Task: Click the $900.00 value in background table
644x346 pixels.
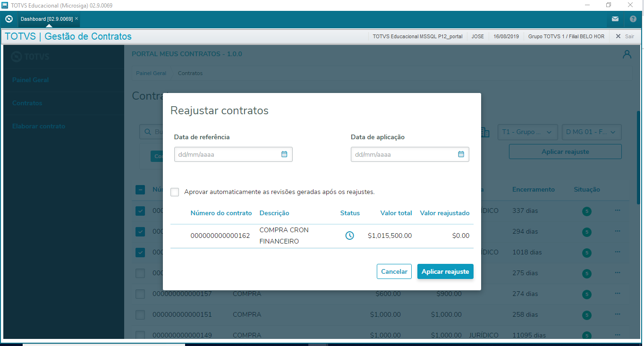Action: pyautogui.click(x=449, y=294)
